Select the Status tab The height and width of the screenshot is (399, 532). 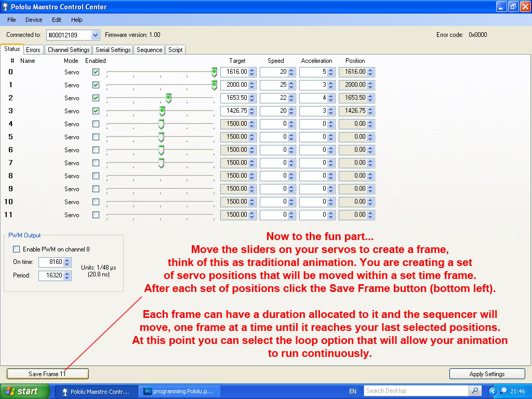(x=12, y=49)
